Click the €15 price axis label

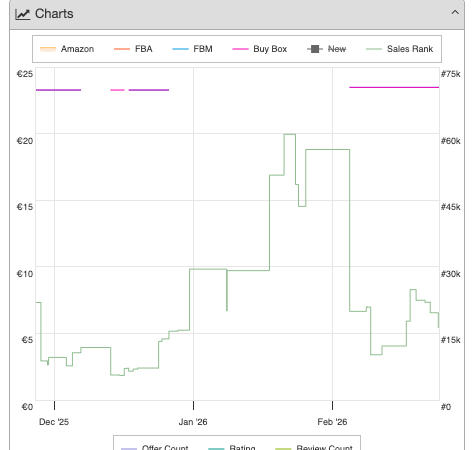(25, 207)
